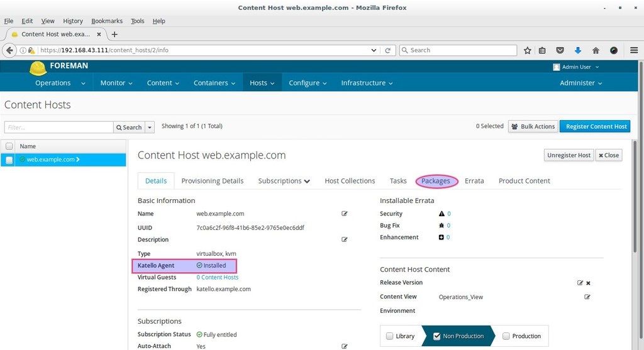Check the Production environment checkbox
644x350 pixels.
(506, 336)
